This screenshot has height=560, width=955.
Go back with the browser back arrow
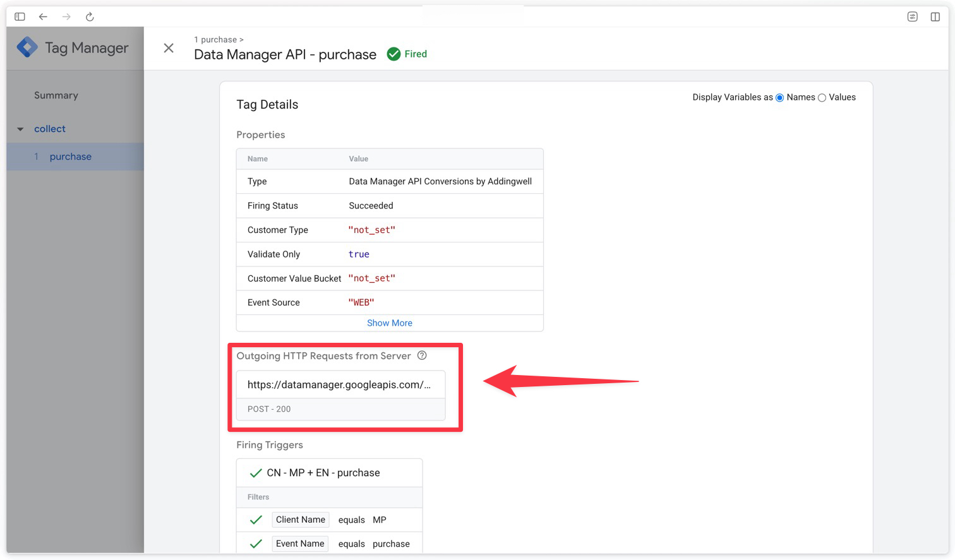click(x=43, y=16)
